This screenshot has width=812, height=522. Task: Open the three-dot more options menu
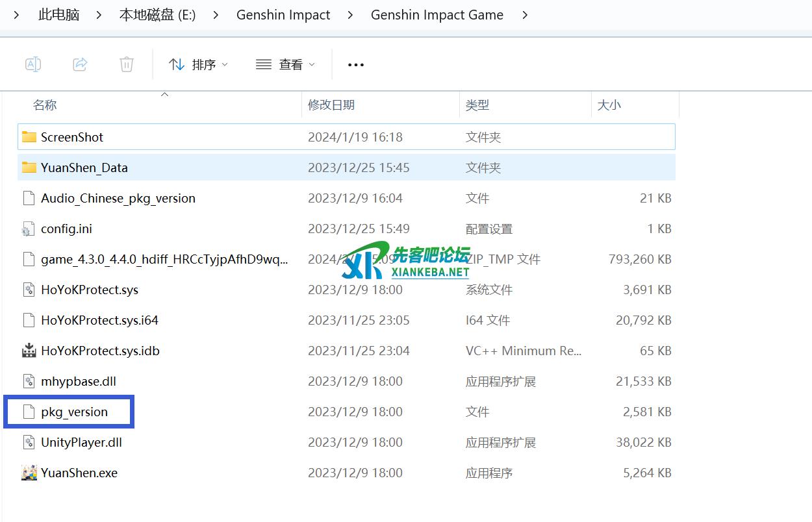click(x=355, y=65)
